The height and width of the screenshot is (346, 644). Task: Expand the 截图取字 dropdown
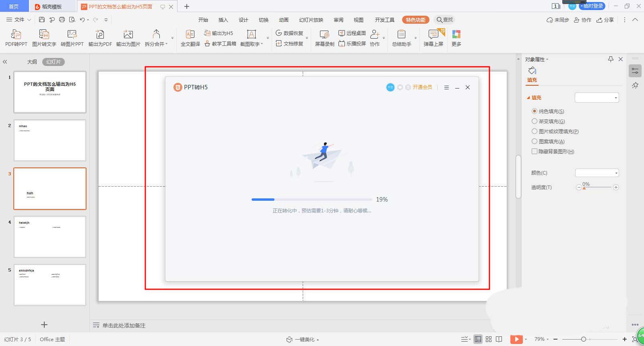pos(262,44)
